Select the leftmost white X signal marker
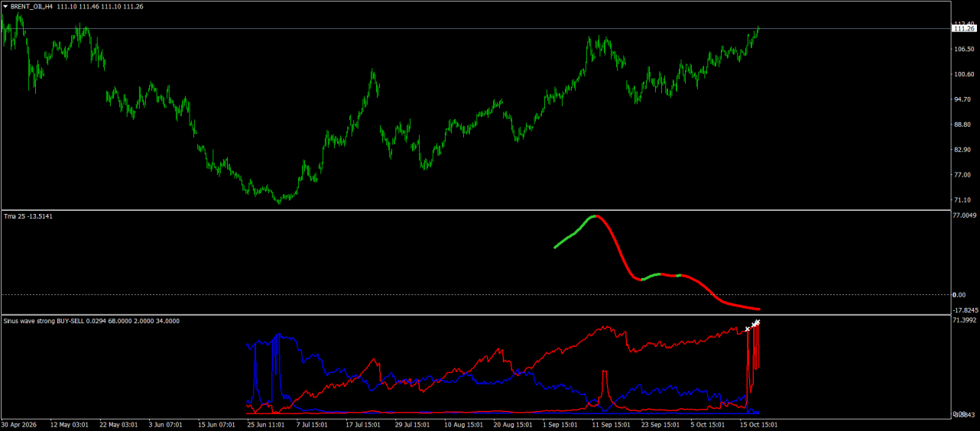The width and height of the screenshot is (980, 431). point(748,329)
